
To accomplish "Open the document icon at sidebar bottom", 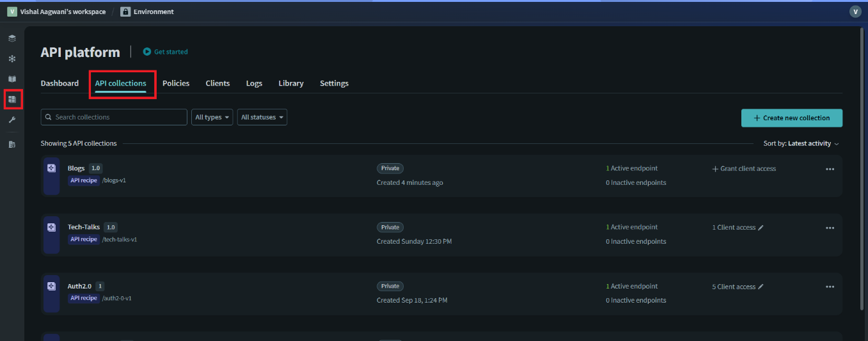I will click(12, 145).
